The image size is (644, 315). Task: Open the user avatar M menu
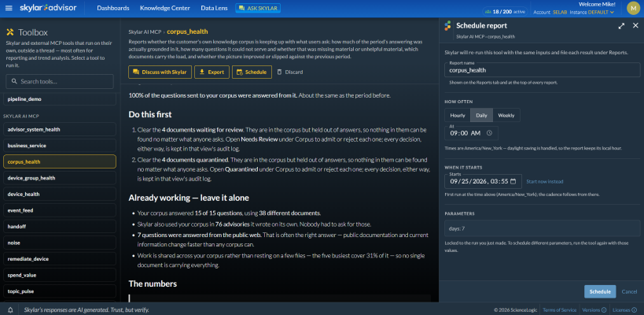(633, 8)
